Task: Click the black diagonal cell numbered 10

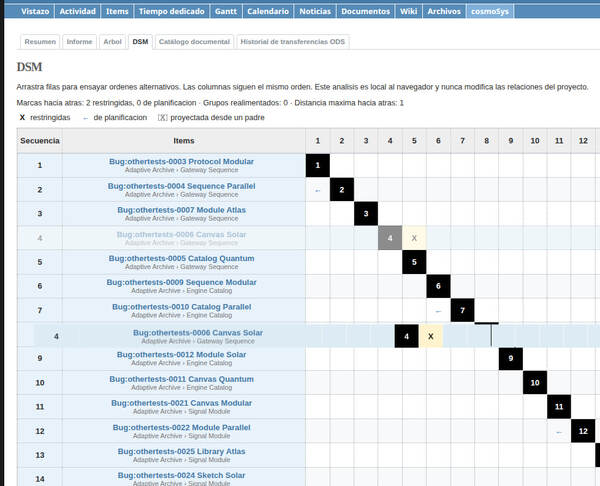Action: coord(535,383)
